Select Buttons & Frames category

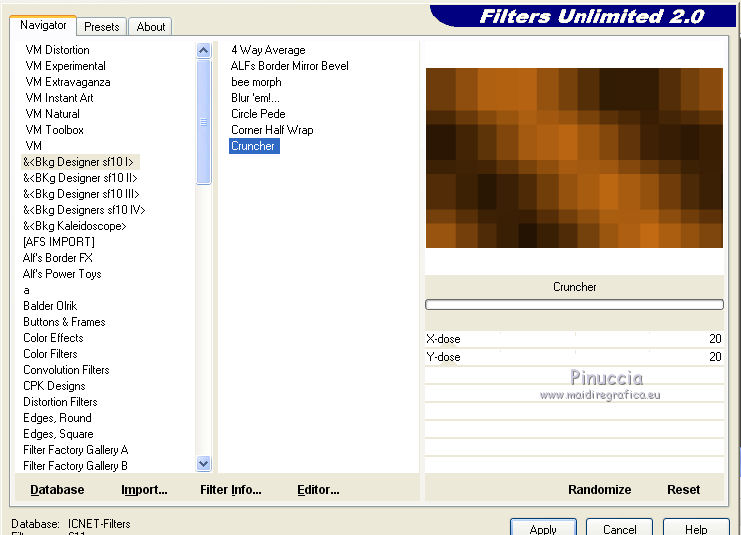click(64, 322)
